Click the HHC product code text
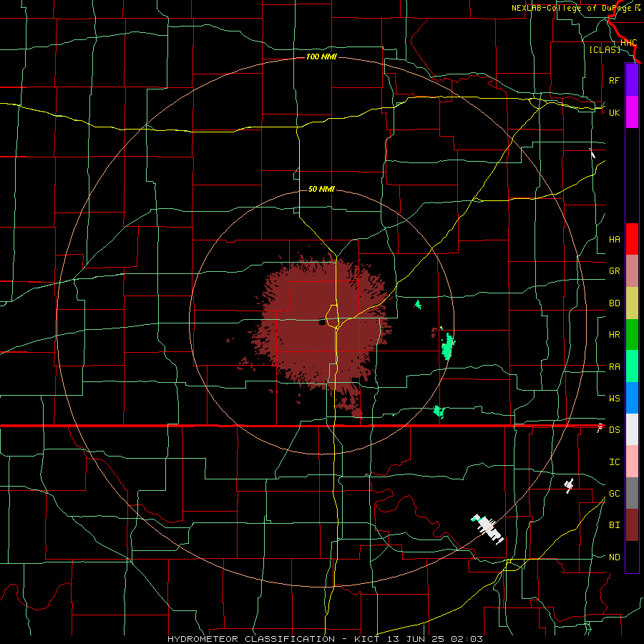This screenshot has height=644, width=644. tap(628, 43)
